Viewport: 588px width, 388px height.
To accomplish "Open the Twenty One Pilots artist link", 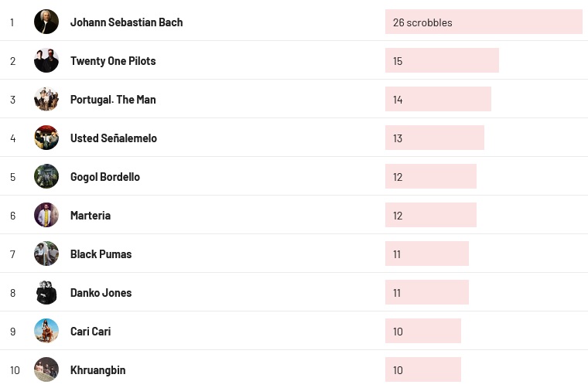I will pyautogui.click(x=113, y=61).
